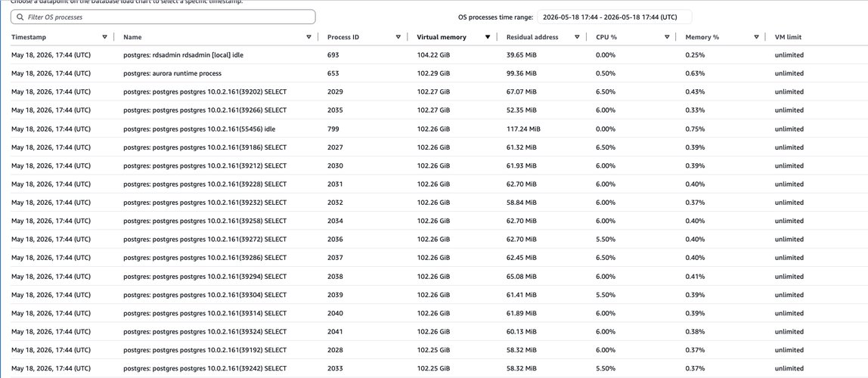Viewport: 868px width, 378px height.
Task: Click the Residual address header label
Action: [x=532, y=37]
